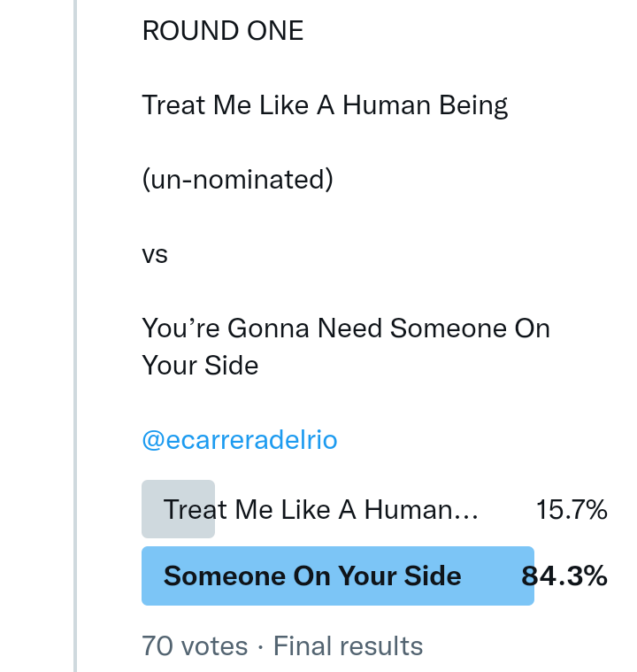Click the "Someone On Your Side" poll option
This screenshot has width=637, height=672.
click(312, 576)
